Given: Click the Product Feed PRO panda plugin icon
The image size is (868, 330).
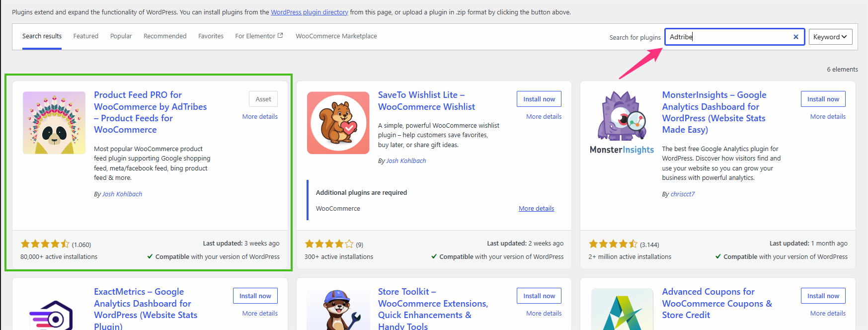Looking at the screenshot, I should 54,123.
